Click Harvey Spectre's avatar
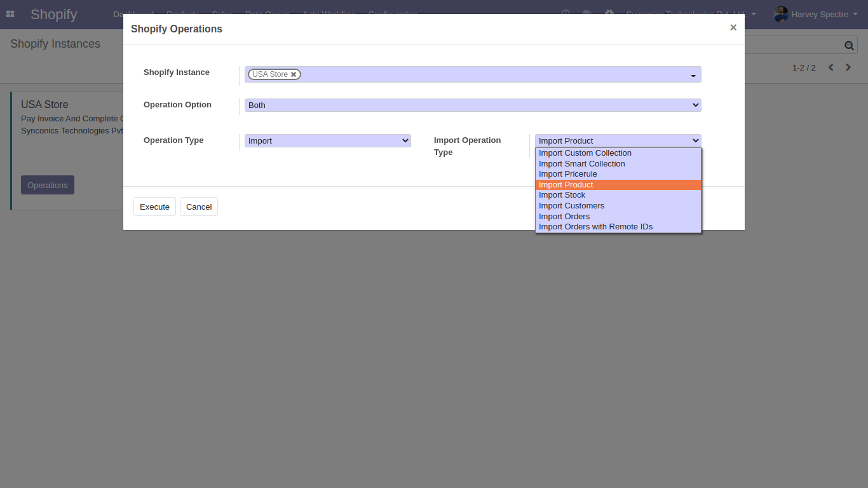 (x=780, y=14)
